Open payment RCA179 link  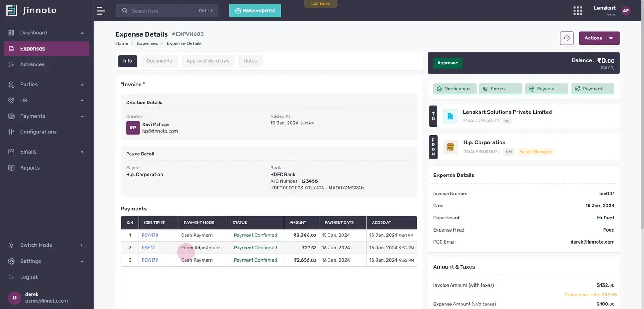pyautogui.click(x=150, y=260)
